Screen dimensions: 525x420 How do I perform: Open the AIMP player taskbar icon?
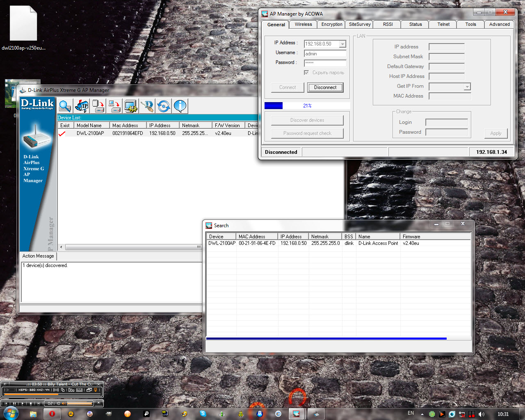pyautogui.click(x=71, y=414)
